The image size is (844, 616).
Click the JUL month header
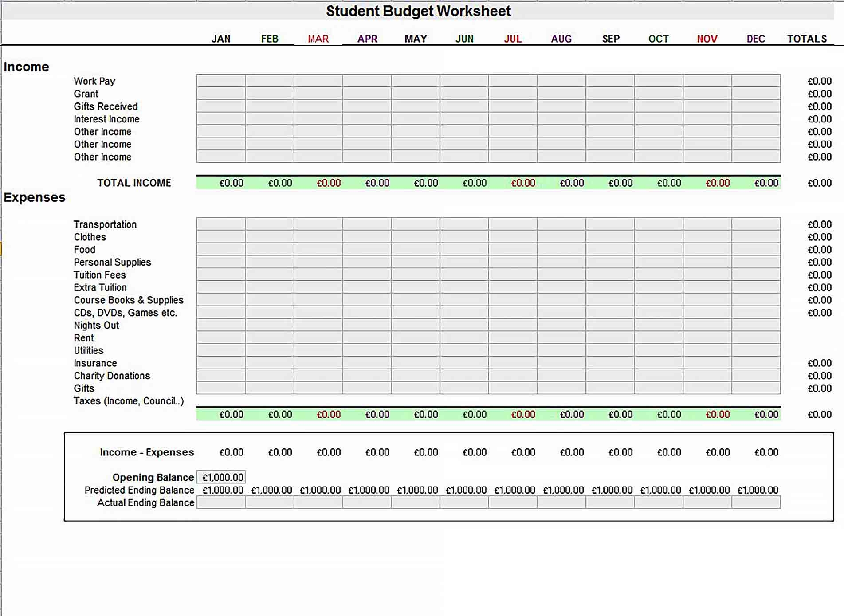coord(513,39)
